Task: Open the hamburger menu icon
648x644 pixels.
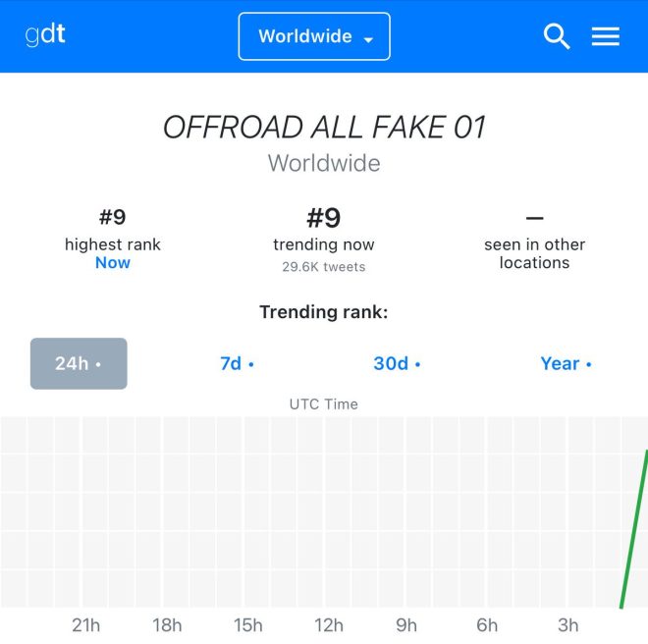Action: pos(606,36)
